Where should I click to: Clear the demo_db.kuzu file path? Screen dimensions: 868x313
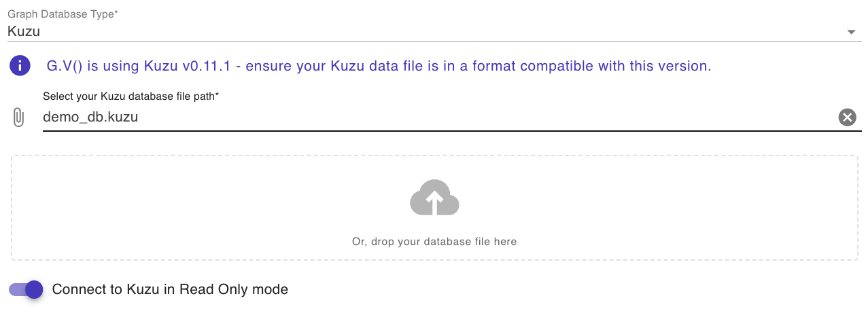coord(846,117)
